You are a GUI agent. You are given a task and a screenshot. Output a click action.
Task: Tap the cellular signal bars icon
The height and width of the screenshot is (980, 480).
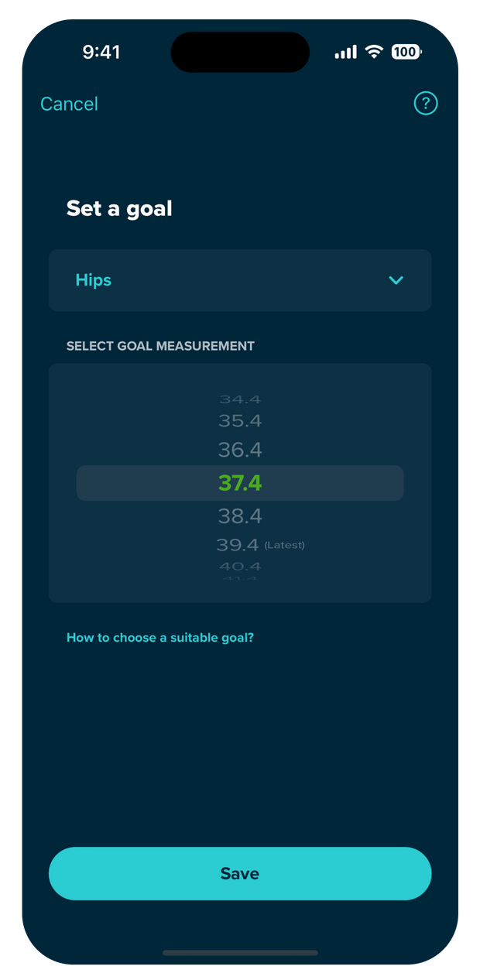[345, 52]
